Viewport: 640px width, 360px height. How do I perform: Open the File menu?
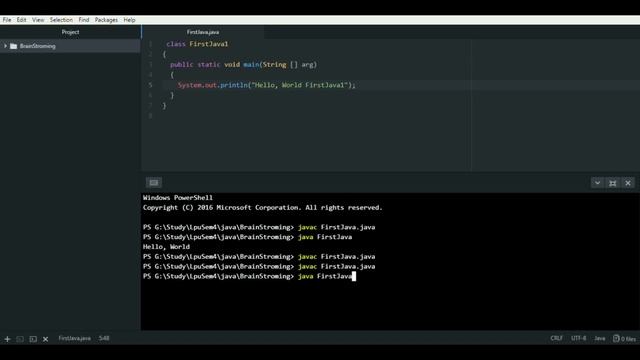tap(7, 20)
